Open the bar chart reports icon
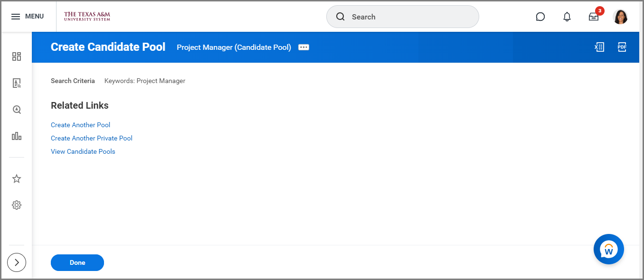The height and width of the screenshot is (280, 644). pyautogui.click(x=17, y=136)
